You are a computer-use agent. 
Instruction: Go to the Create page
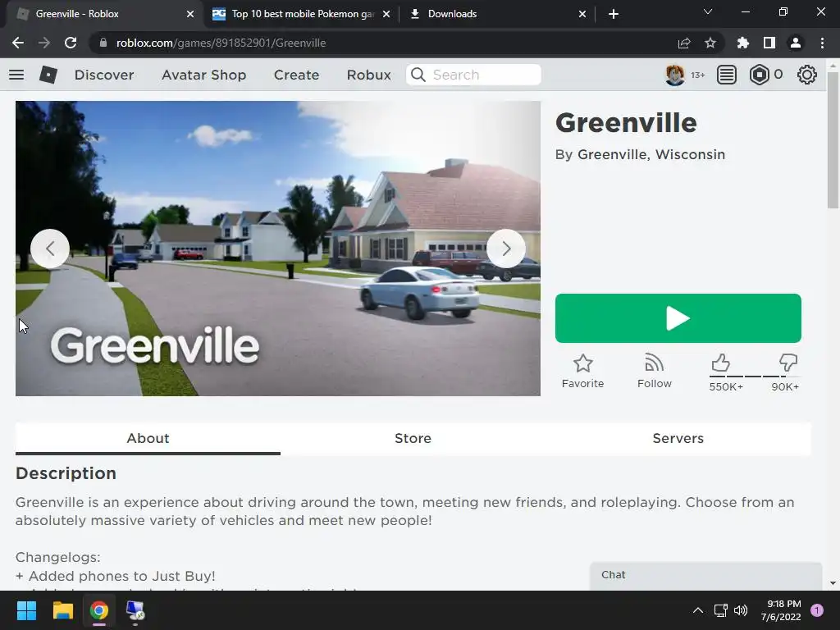tap(296, 75)
